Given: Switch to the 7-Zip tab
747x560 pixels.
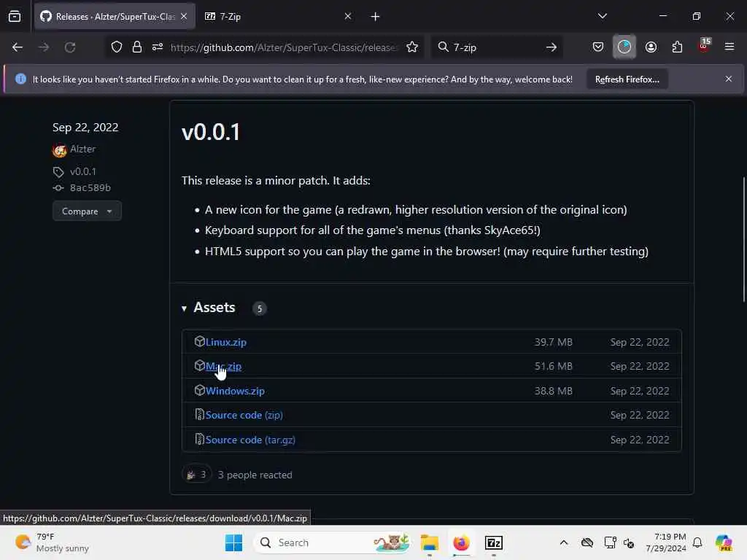Looking at the screenshot, I should [279, 17].
